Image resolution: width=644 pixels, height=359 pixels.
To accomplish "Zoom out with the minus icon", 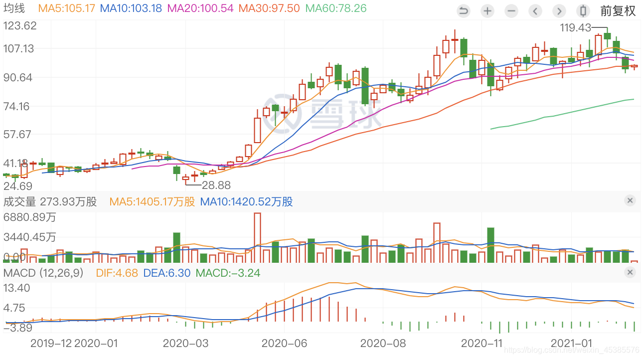I will click(511, 10).
